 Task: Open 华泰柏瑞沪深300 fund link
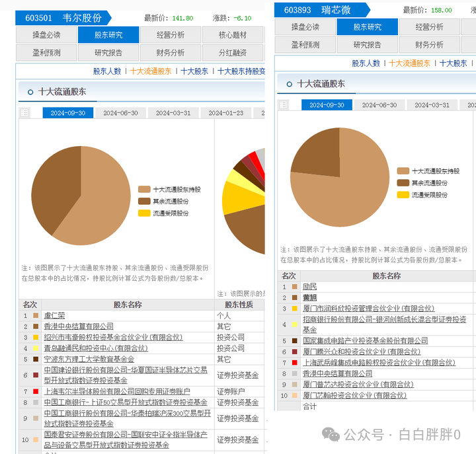[127, 418]
